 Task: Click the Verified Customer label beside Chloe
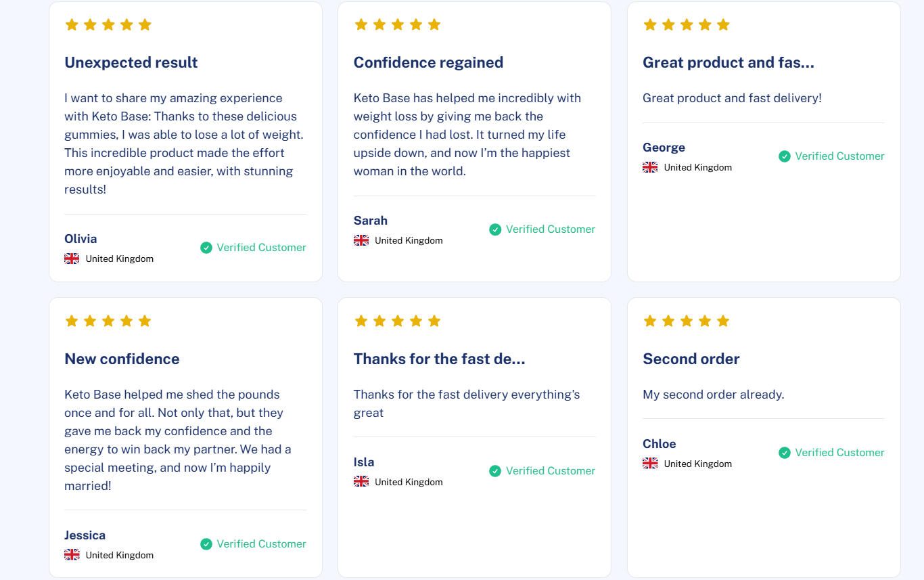point(839,453)
